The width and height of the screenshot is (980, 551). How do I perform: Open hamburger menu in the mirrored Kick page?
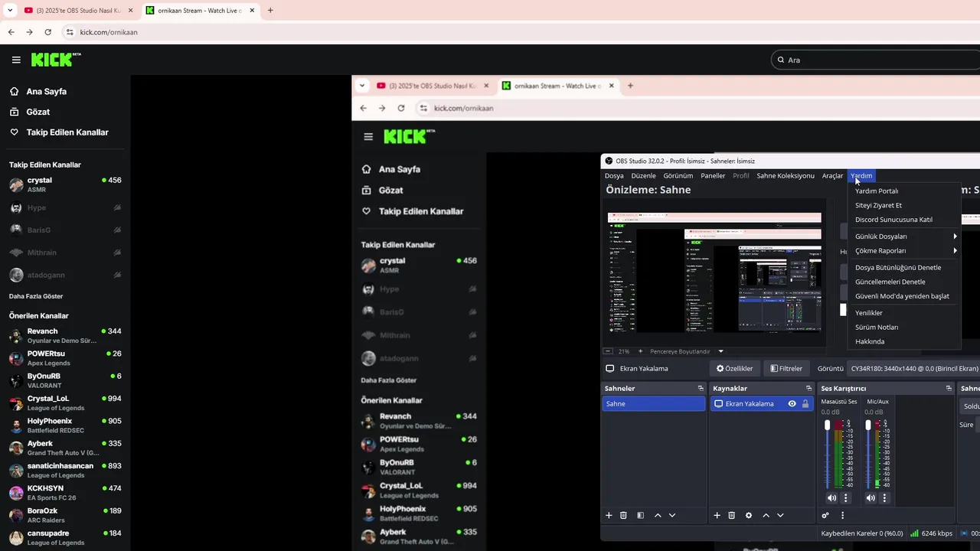pyautogui.click(x=368, y=137)
